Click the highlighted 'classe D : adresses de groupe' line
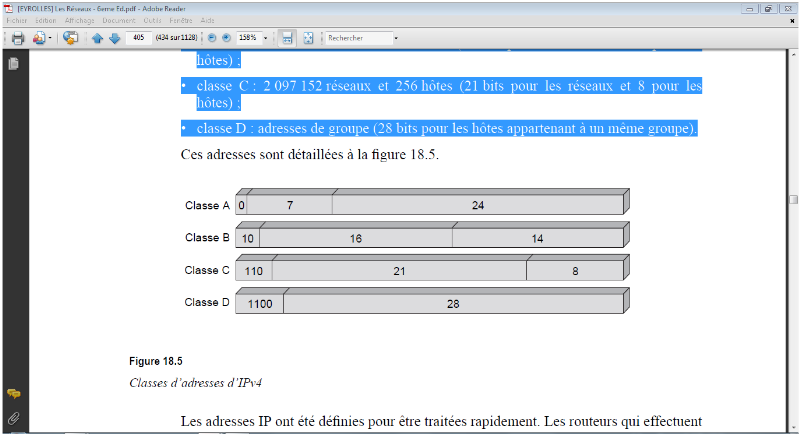Viewport: 800px width, 434px height. pos(439,129)
